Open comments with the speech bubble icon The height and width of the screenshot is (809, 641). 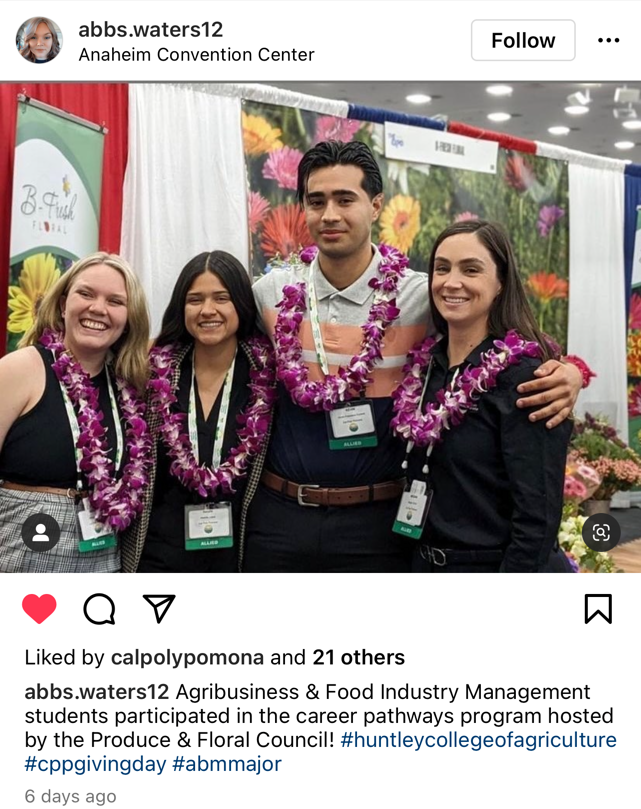click(99, 609)
